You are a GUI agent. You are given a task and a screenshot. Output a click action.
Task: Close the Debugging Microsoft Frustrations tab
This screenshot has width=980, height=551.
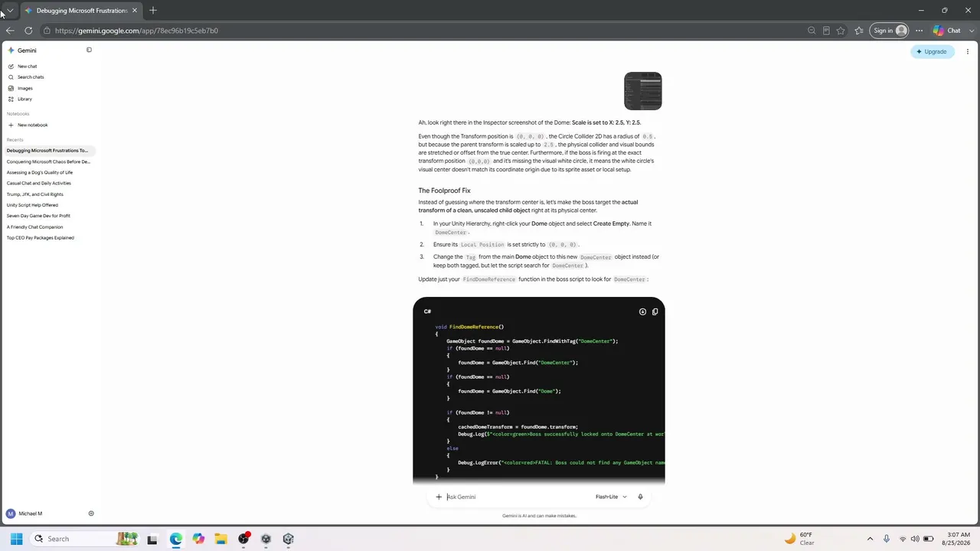tap(135, 10)
